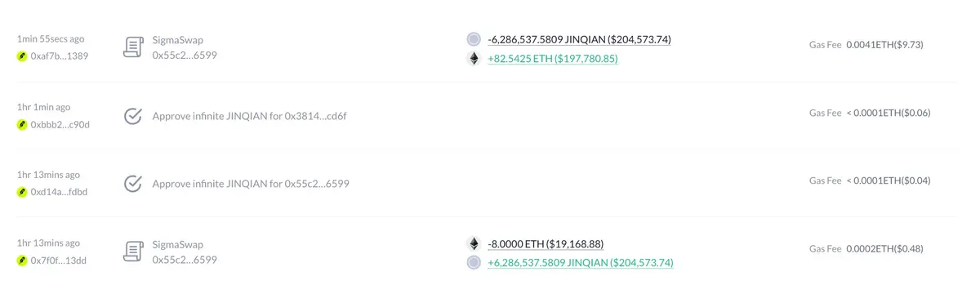Open transaction hash 0xaf7b…1389
The image size is (980, 303).
click(x=59, y=56)
